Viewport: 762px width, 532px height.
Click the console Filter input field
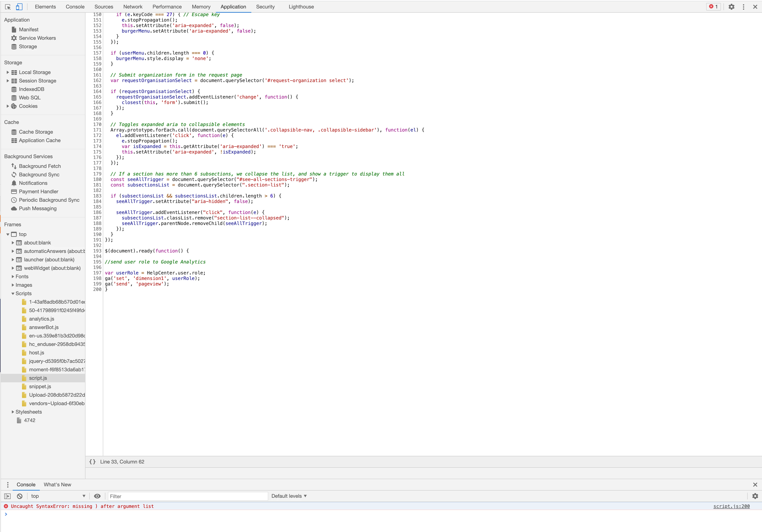[x=187, y=496]
